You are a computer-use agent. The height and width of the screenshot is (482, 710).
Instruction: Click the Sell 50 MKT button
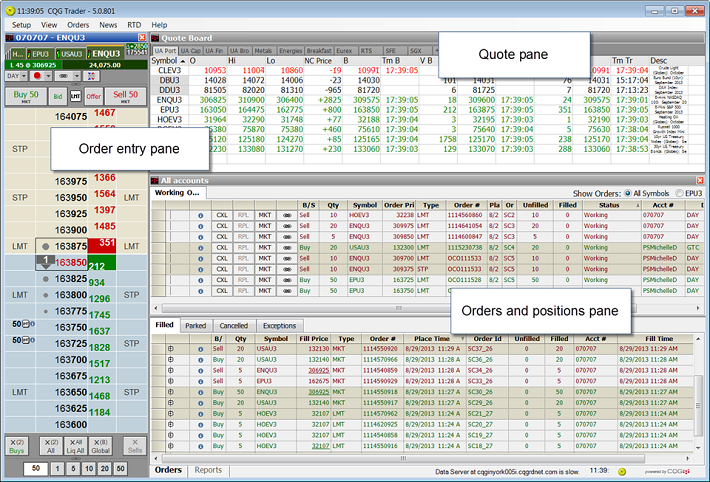pyautogui.click(x=125, y=96)
